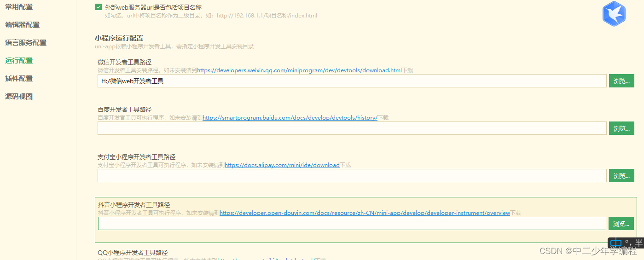Switch to 源码视图

(19, 97)
